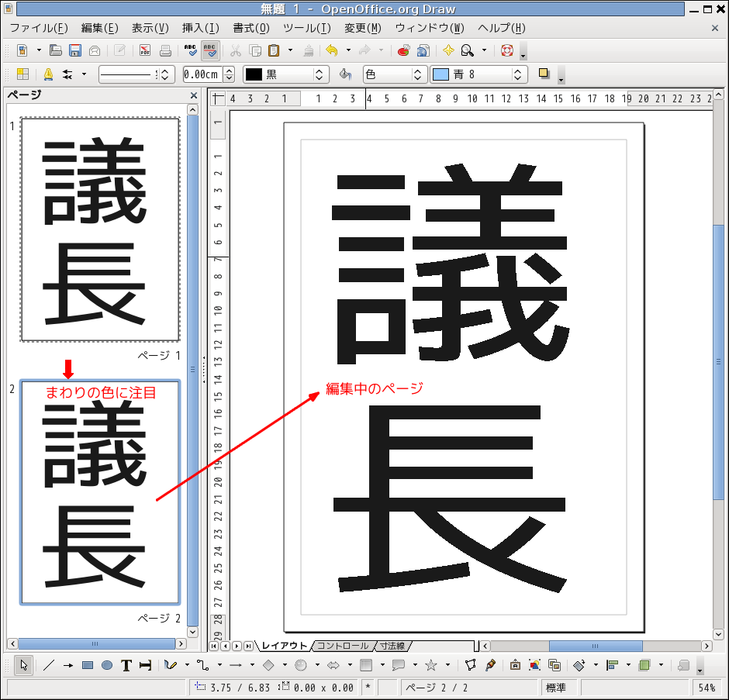Switch to the 寸法線 tab
Viewport: 729px width, 700px height.
tap(392, 646)
